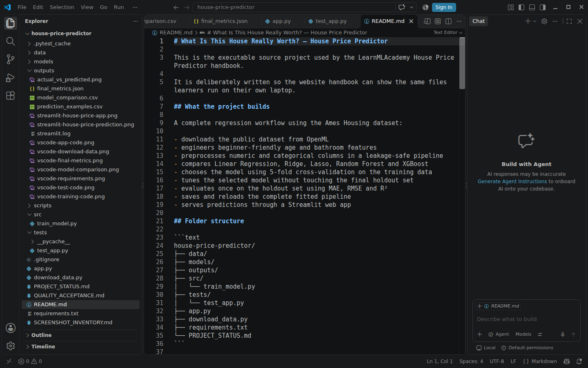Open preview to the side icon
Viewport: 588px width, 368px height.
tap(427, 21)
